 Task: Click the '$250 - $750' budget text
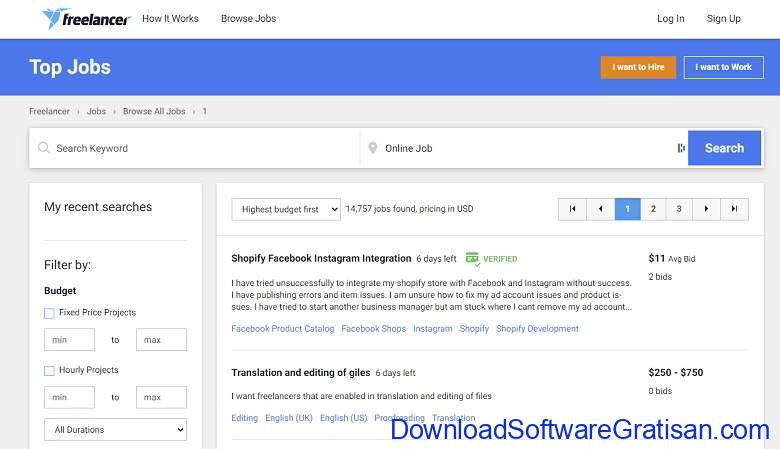(x=676, y=372)
